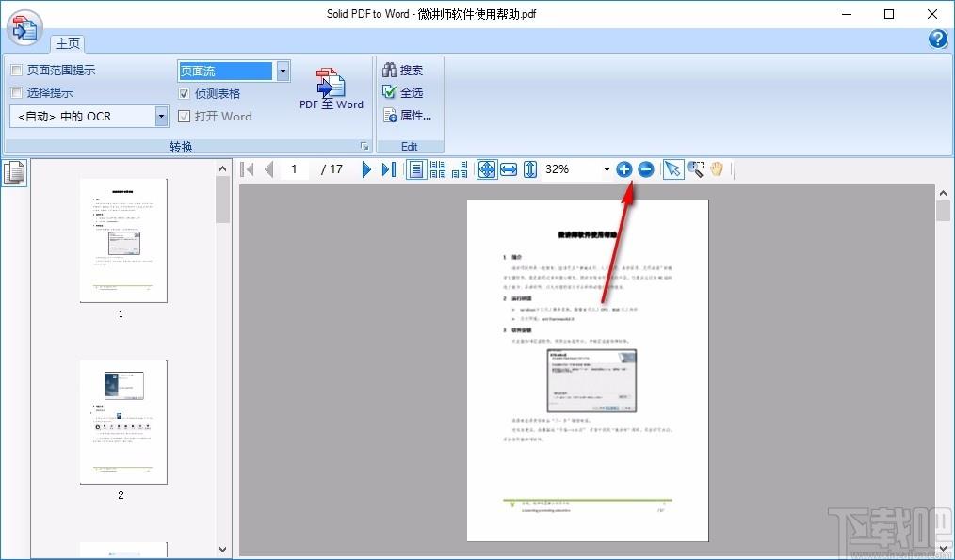Enable the 页面范围提示 checkbox
The height and width of the screenshot is (560, 955).
(17, 71)
